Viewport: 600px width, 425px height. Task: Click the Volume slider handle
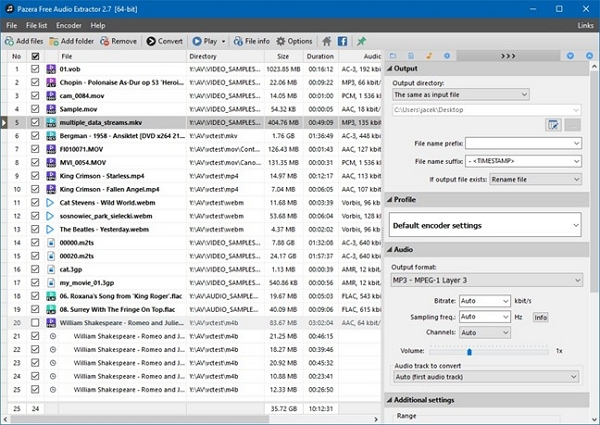(469, 352)
